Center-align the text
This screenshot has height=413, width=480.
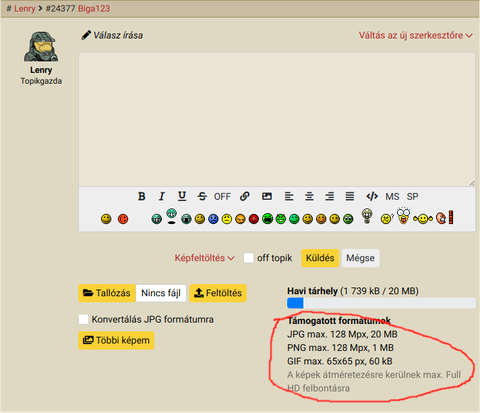point(309,196)
